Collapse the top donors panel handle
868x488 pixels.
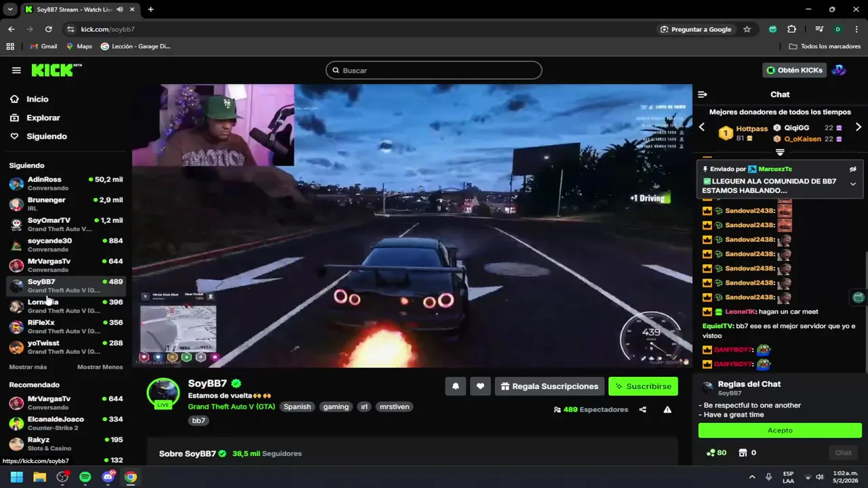coord(780,152)
